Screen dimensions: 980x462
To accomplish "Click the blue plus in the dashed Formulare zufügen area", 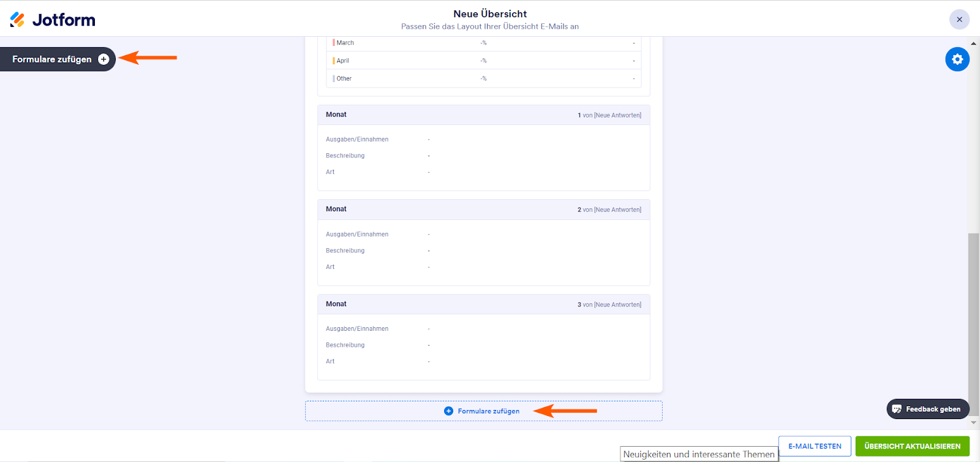I will (448, 411).
